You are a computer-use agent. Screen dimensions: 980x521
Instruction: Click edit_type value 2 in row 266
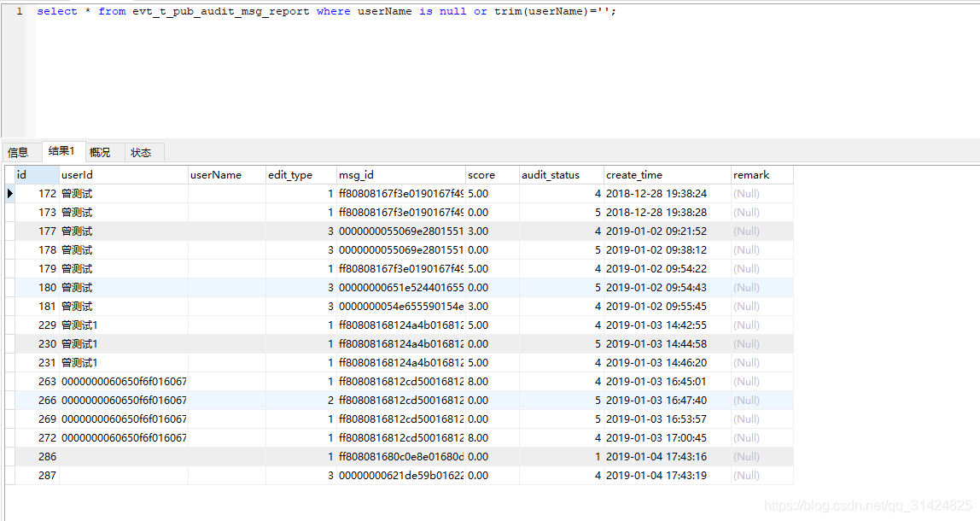point(301,401)
